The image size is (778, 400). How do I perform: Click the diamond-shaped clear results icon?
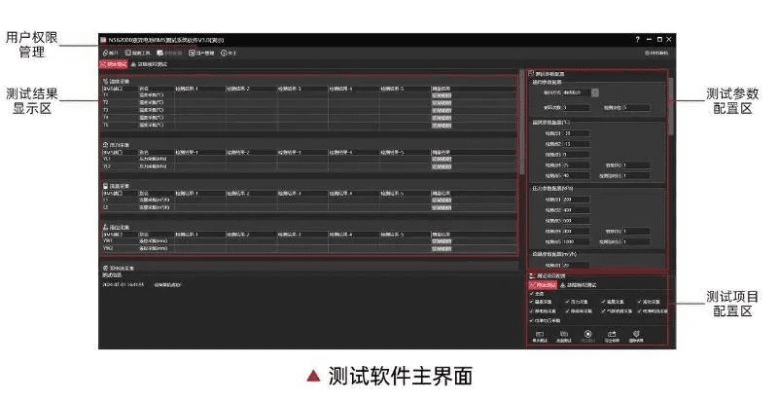click(636, 336)
